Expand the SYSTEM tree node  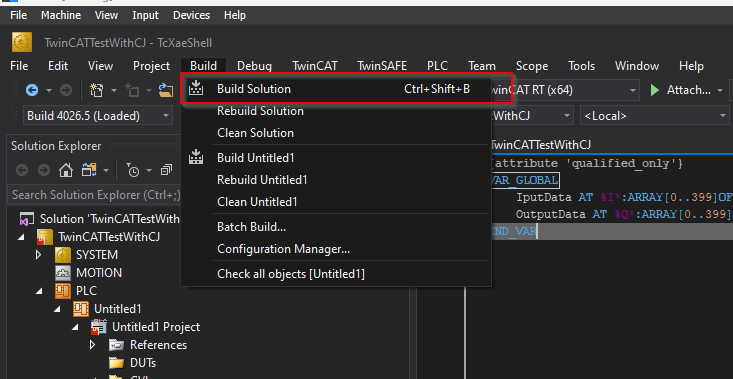pos(39,255)
